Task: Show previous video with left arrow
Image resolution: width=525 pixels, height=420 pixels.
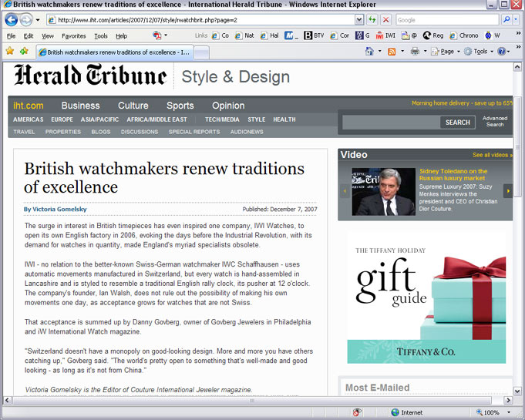Action: [x=345, y=191]
